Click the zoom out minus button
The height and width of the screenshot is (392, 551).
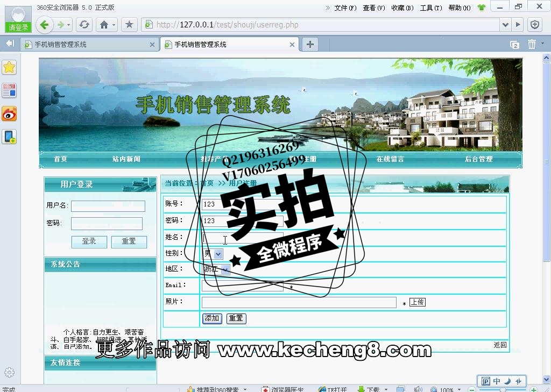[472, 389]
